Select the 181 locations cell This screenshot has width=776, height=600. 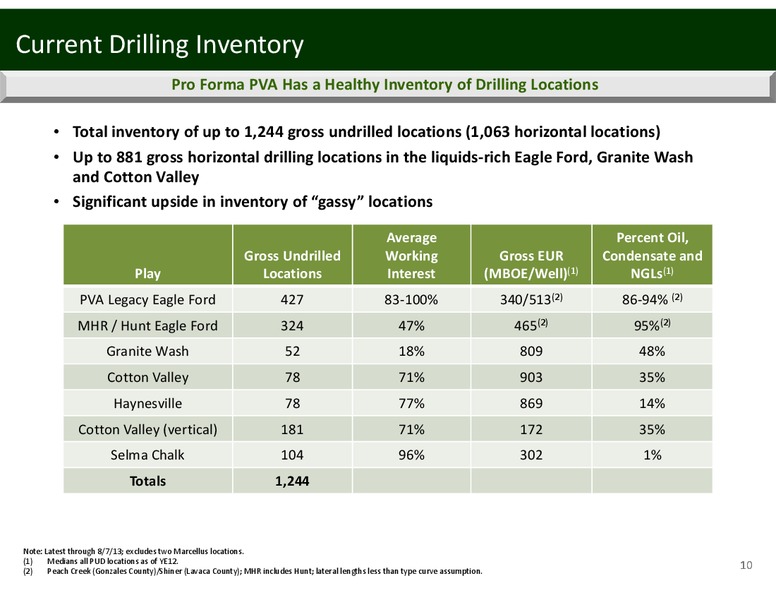point(292,429)
